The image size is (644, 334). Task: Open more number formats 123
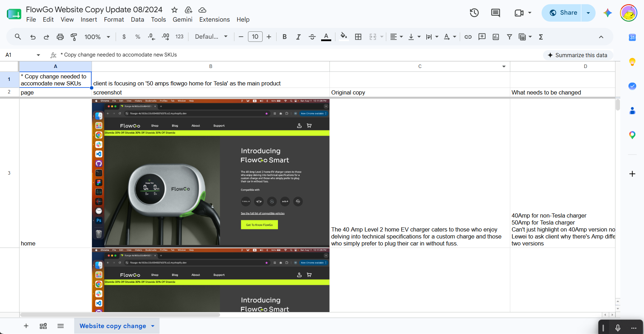(x=179, y=37)
